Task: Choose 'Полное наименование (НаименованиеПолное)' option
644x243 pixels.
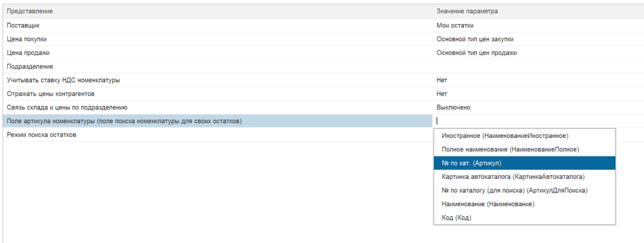Action: coord(510,149)
